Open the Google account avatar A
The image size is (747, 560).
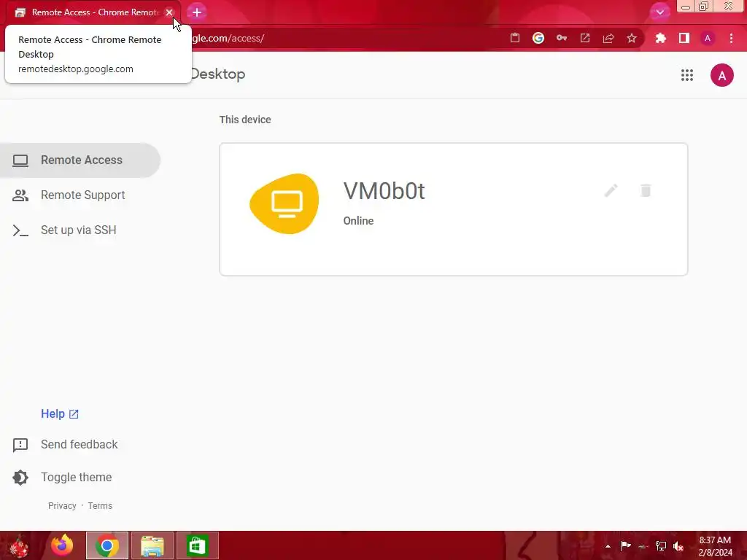point(721,75)
